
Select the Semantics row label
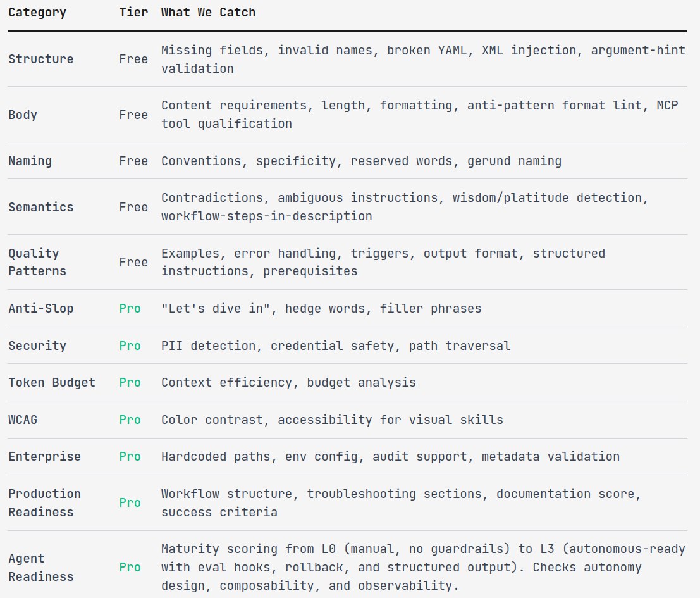(41, 207)
